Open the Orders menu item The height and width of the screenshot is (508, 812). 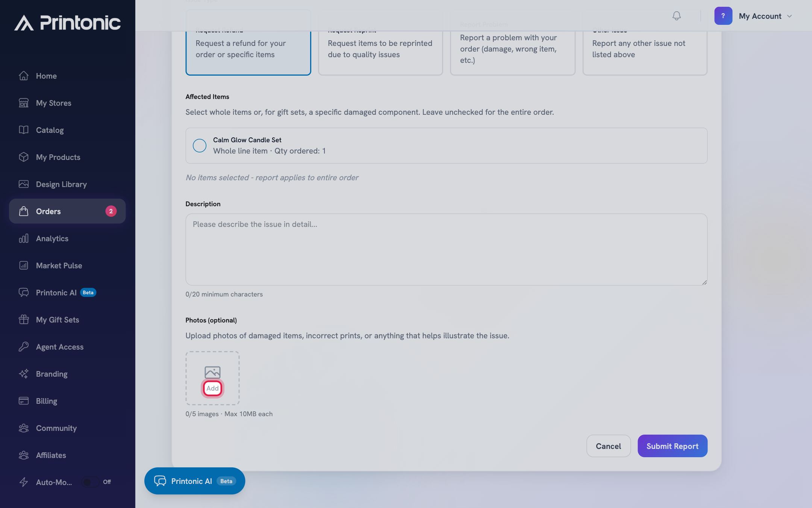pos(67,211)
